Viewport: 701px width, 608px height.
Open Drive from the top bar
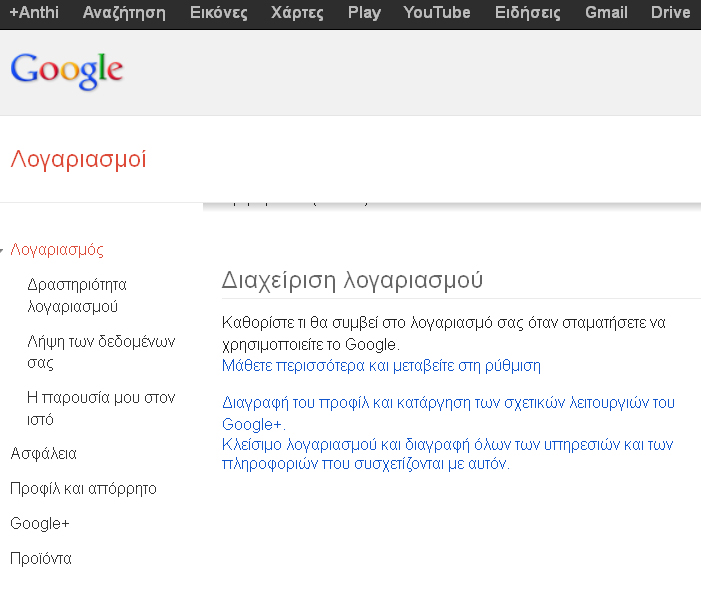coord(670,13)
